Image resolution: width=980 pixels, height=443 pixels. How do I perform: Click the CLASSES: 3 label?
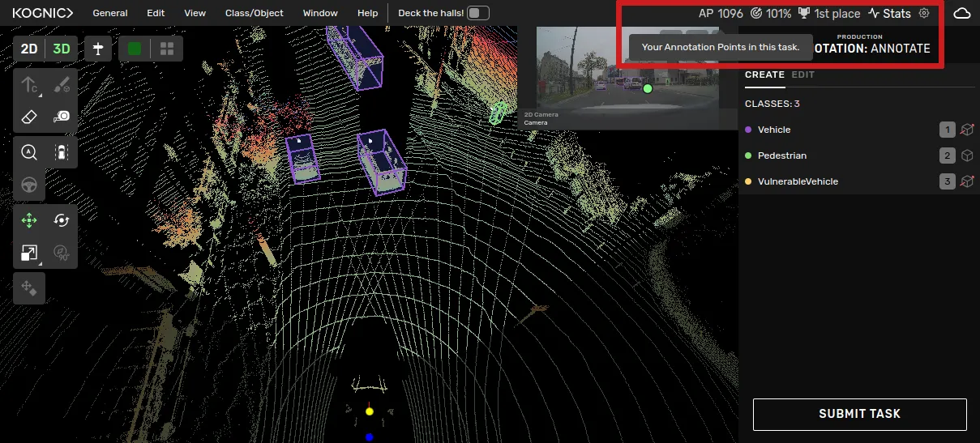pyautogui.click(x=772, y=104)
